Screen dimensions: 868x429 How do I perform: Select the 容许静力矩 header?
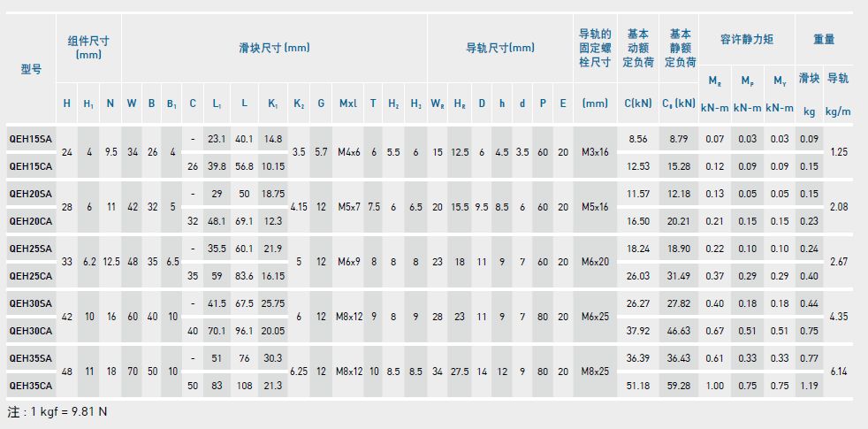tap(746, 40)
